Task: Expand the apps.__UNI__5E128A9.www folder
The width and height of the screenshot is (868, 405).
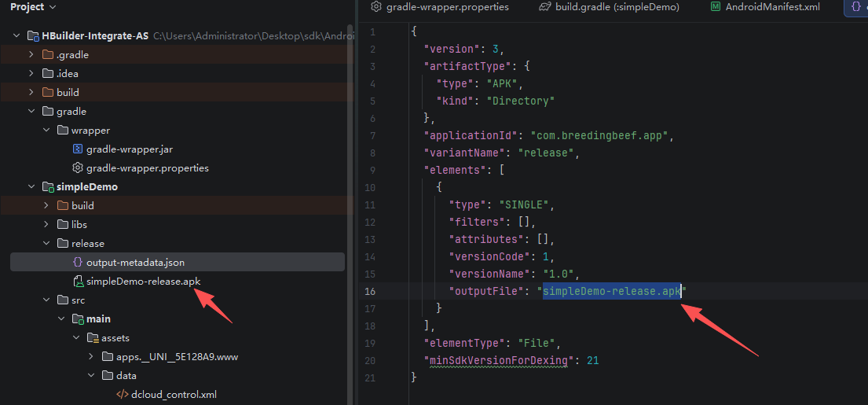Action: 91,357
